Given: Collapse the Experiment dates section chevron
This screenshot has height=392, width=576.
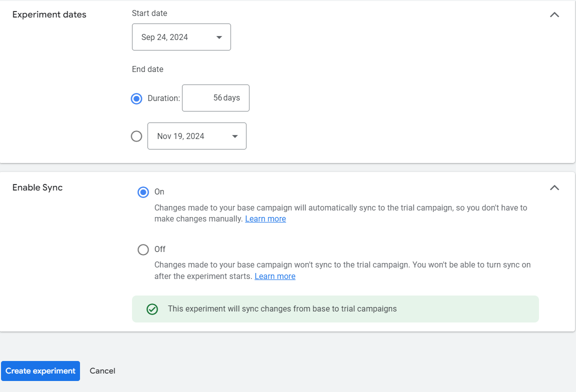Looking at the screenshot, I should pyautogui.click(x=554, y=15).
